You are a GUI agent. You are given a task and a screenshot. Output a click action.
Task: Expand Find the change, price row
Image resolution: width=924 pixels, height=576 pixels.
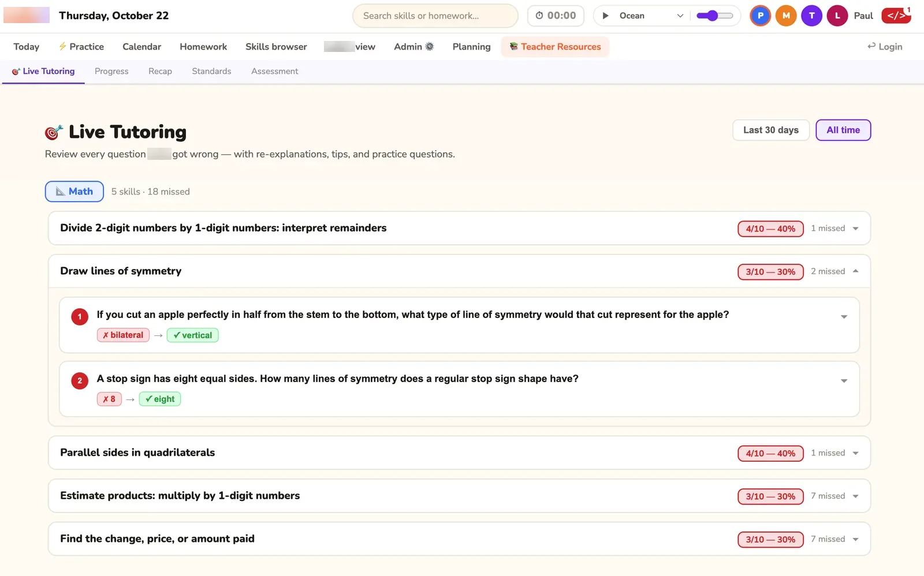(459, 539)
